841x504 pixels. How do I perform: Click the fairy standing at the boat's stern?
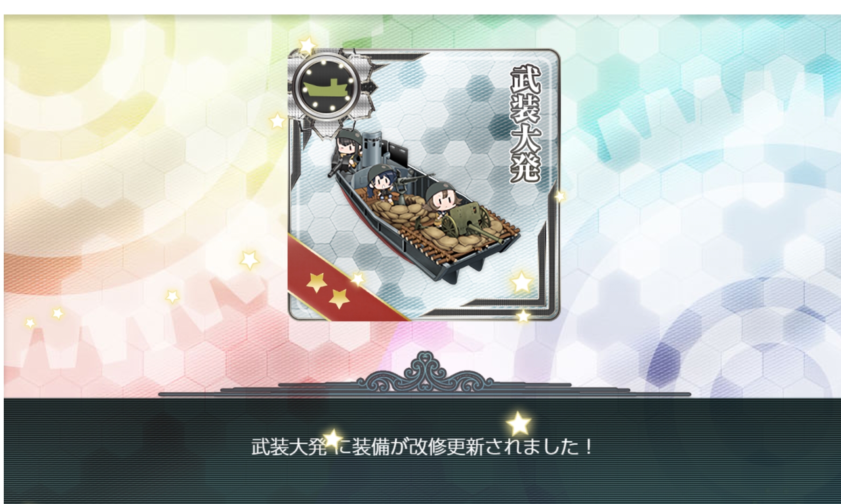point(346,150)
